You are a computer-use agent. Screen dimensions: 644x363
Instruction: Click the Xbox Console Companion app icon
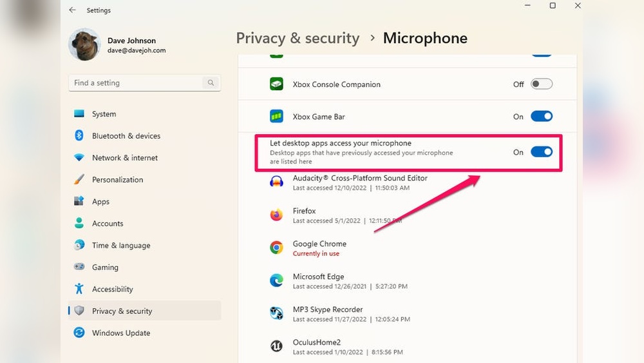click(x=276, y=84)
